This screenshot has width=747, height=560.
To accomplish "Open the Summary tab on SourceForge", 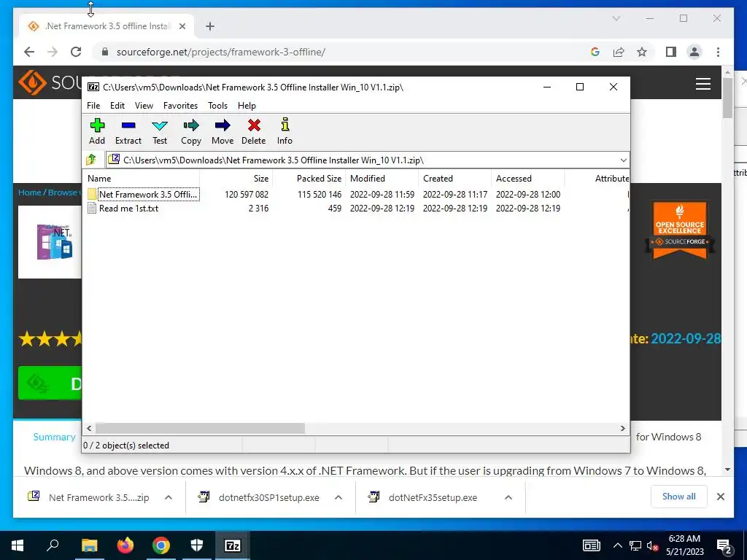I will coord(54,437).
